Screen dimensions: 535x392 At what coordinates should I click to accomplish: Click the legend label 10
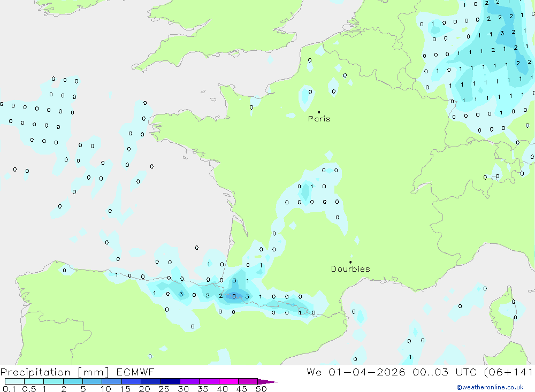106,389
